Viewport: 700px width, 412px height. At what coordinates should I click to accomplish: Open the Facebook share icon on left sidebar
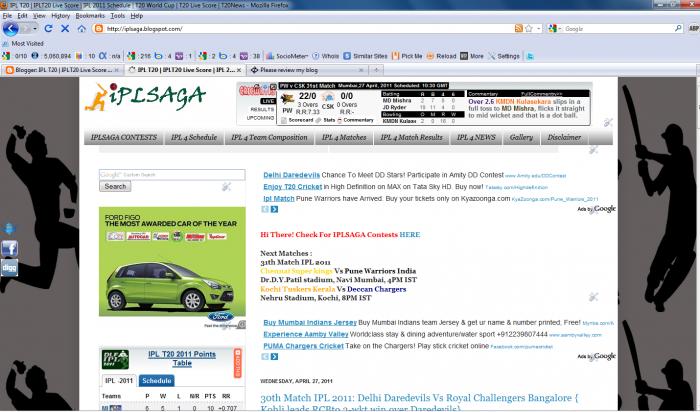(9, 248)
